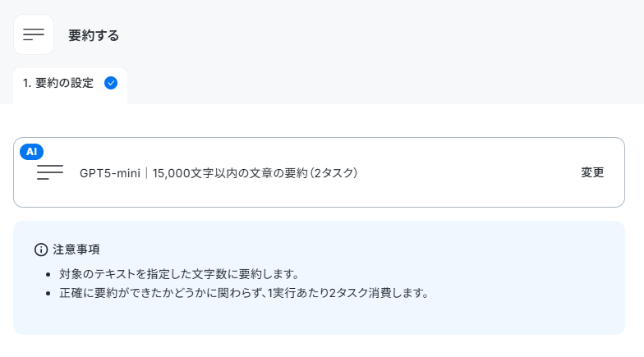The width and height of the screenshot is (644, 357).
Task: Click the 注意事項 heading
Action: tap(76, 249)
